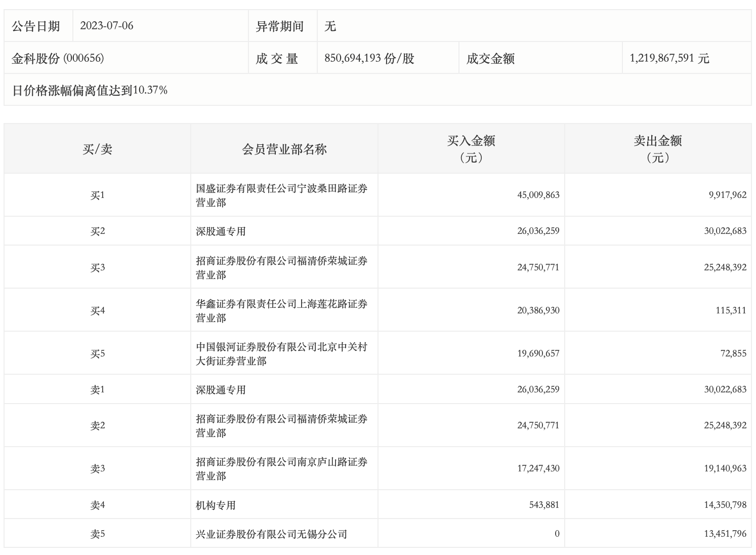Click the 卖出金额(元) column header

tap(657, 149)
